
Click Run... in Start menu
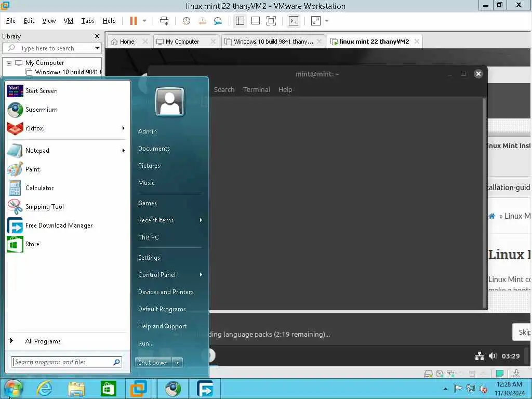pyautogui.click(x=146, y=343)
